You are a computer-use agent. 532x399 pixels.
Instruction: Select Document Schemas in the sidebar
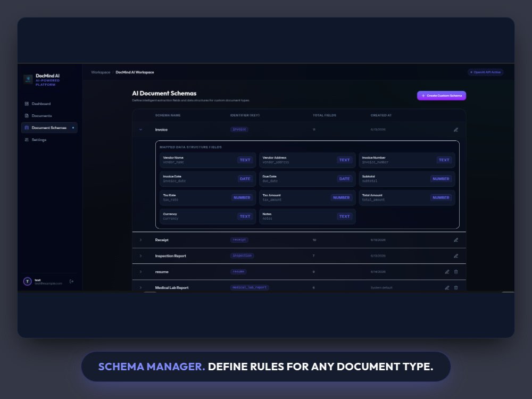coord(49,128)
